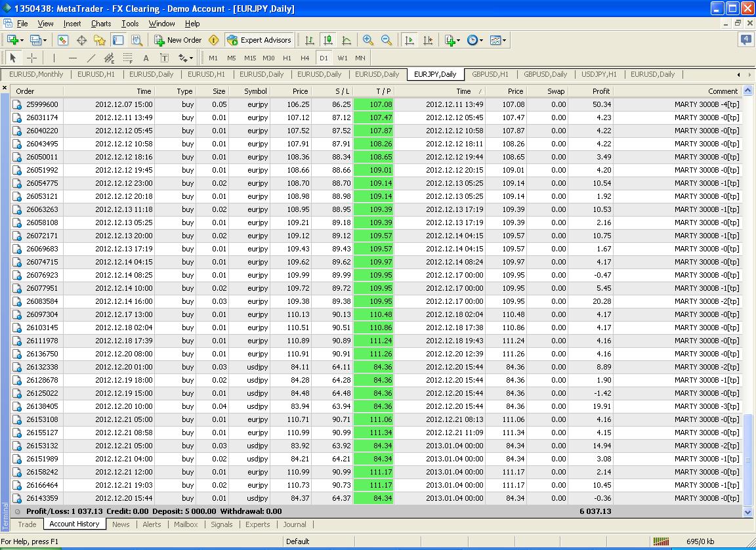Click the account history scrollbar thumb
The width and height of the screenshot is (756, 550).
748,460
